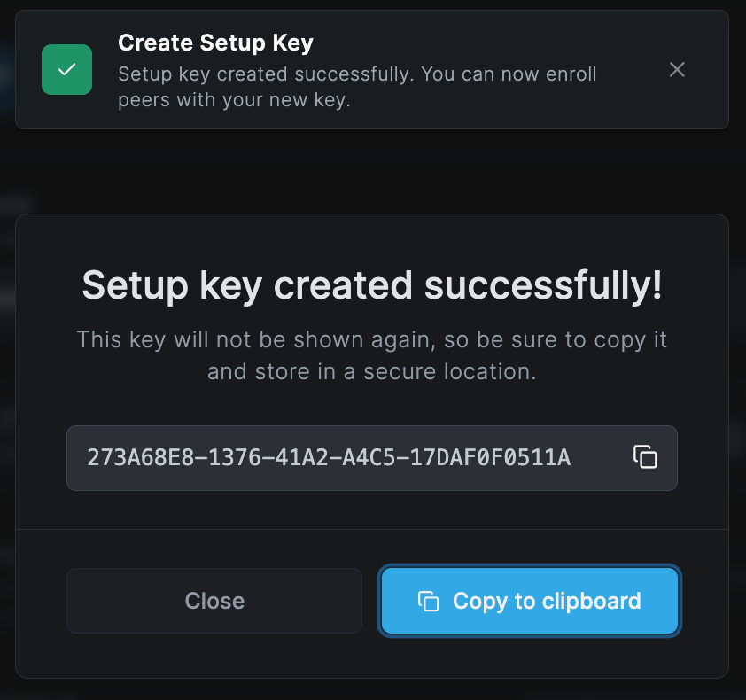Image resolution: width=746 pixels, height=700 pixels.
Task: Click the 'and store in a secure location' line
Action: point(371,371)
